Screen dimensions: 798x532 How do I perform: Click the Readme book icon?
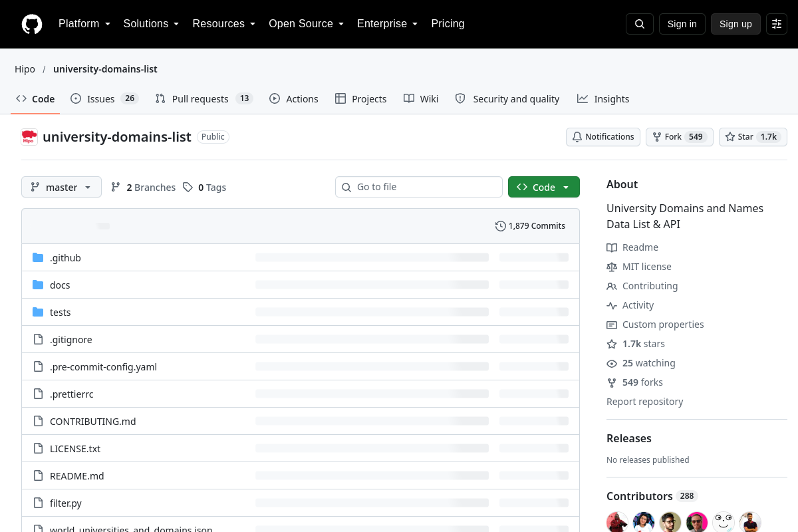pyautogui.click(x=612, y=247)
